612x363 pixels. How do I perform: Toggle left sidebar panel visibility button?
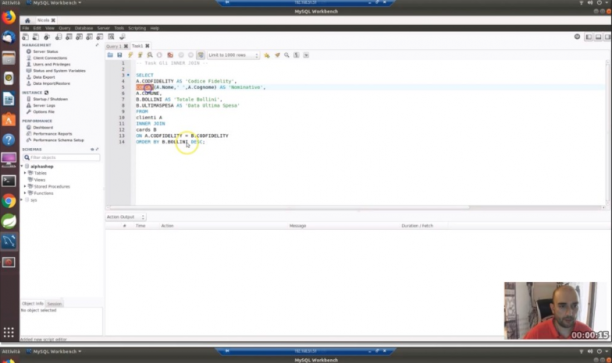click(x=589, y=37)
